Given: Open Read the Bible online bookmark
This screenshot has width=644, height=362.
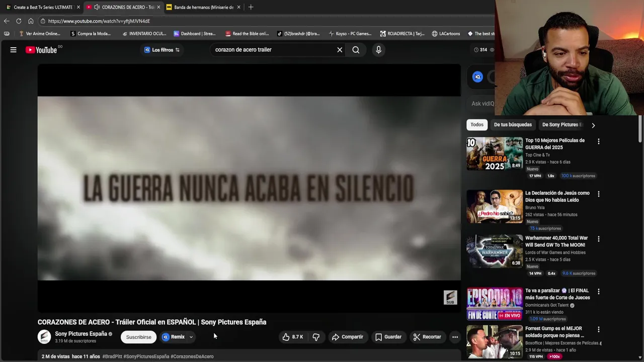Looking at the screenshot, I should click(247, 34).
